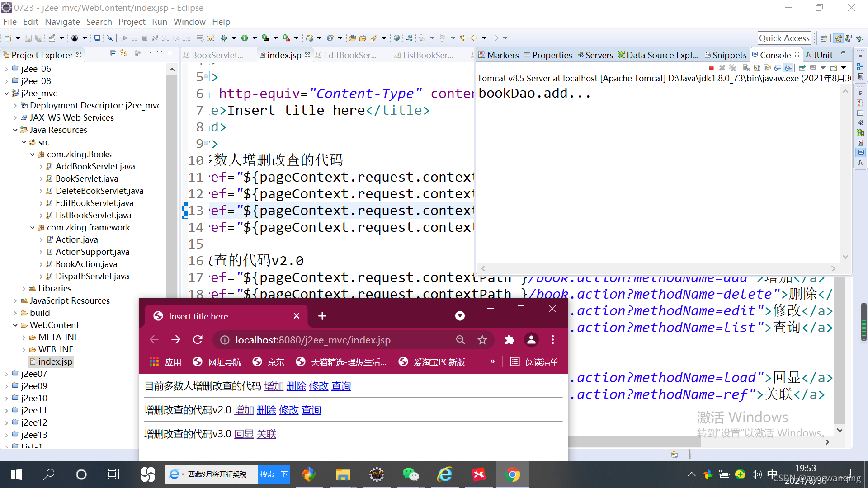Viewport: 868px width, 488px height.
Task: Open the Navigate menu
Action: click(62, 22)
